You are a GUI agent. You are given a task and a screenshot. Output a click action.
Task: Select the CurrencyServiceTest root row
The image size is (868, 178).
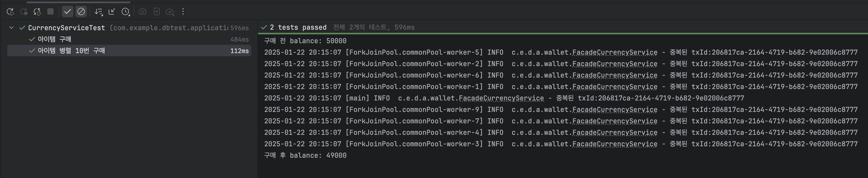tap(129, 28)
